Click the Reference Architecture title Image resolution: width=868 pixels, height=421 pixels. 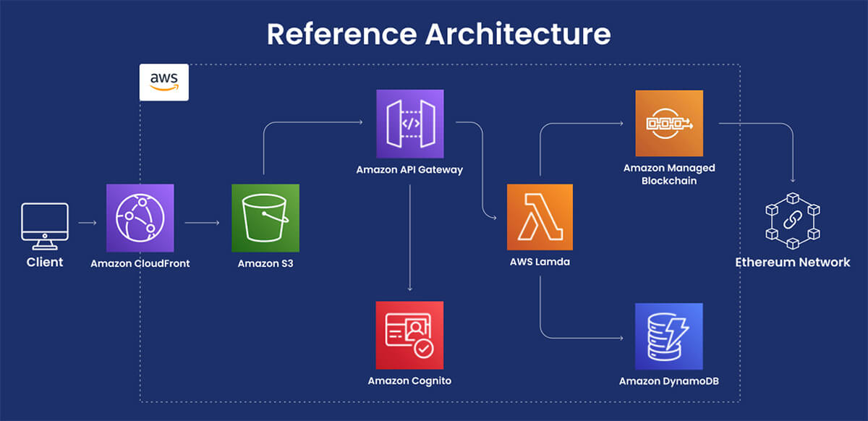(x=438, y=34)
